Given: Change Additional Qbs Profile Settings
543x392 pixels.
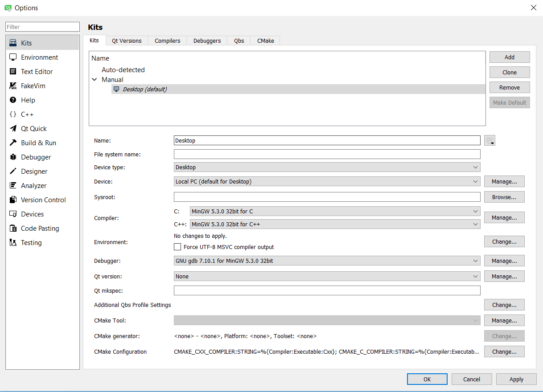Looking at the screenshot, I should click(504, 305).
